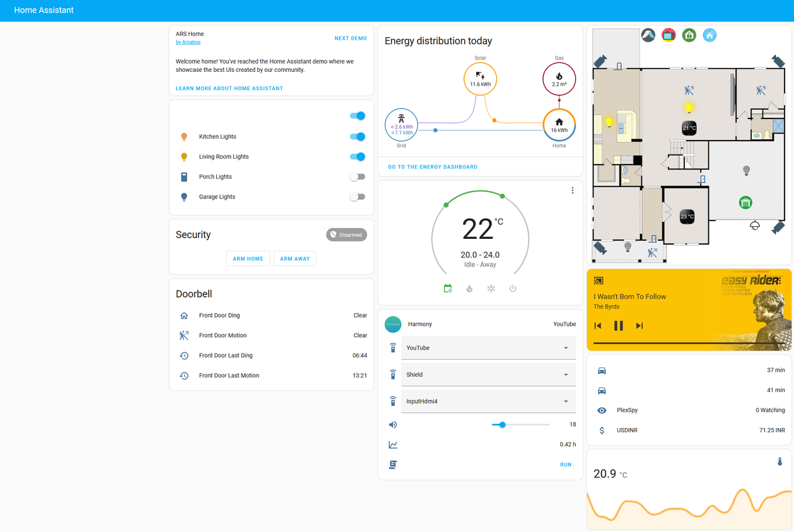
Task: Click the Porch Lights switch icon
Action: click(184, 177)
